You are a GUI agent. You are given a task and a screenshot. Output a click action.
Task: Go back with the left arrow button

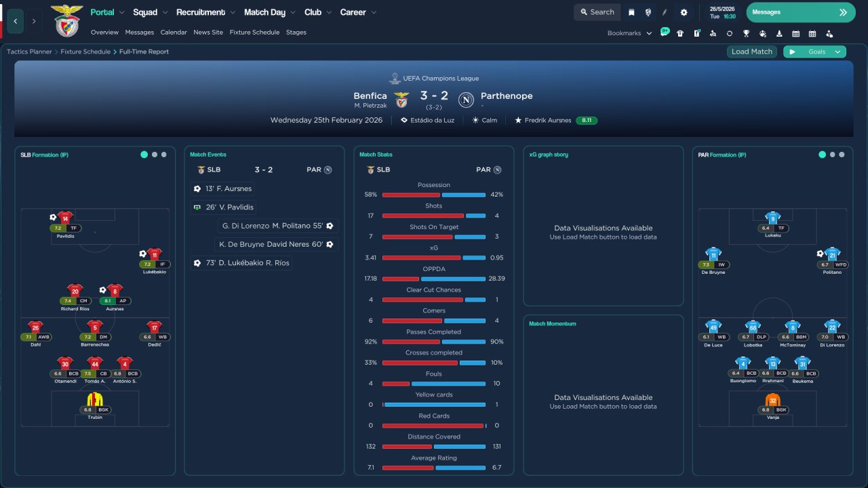point(16,21)
